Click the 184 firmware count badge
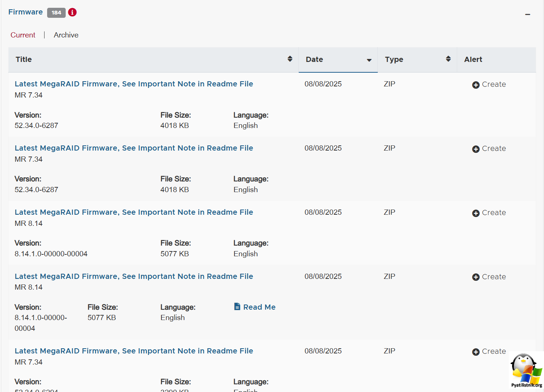 [56, 13]
